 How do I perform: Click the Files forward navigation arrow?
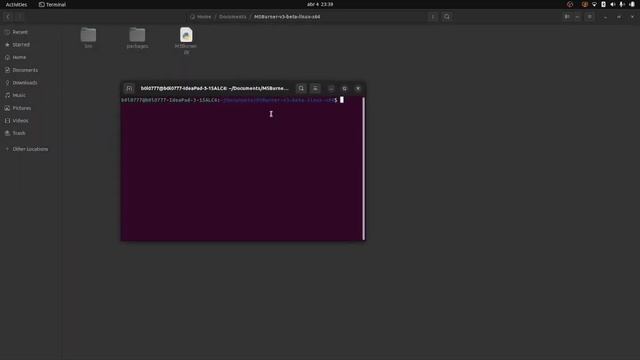pos(19,17)
